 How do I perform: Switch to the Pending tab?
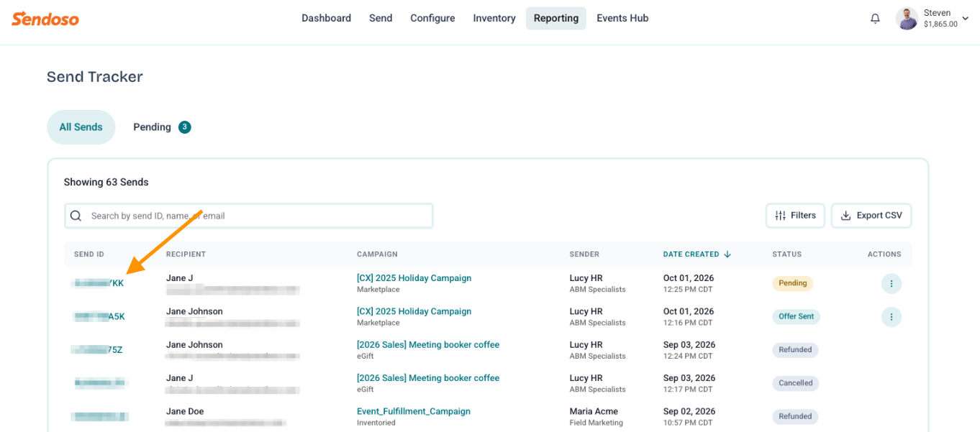(x=161, y=127)
